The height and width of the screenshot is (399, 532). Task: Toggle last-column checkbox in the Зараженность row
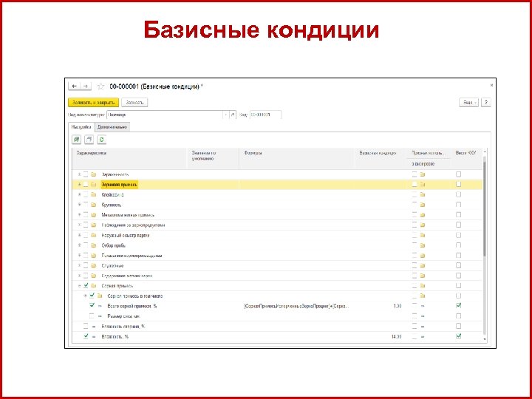pyautogui.click(x=459, y=174)
